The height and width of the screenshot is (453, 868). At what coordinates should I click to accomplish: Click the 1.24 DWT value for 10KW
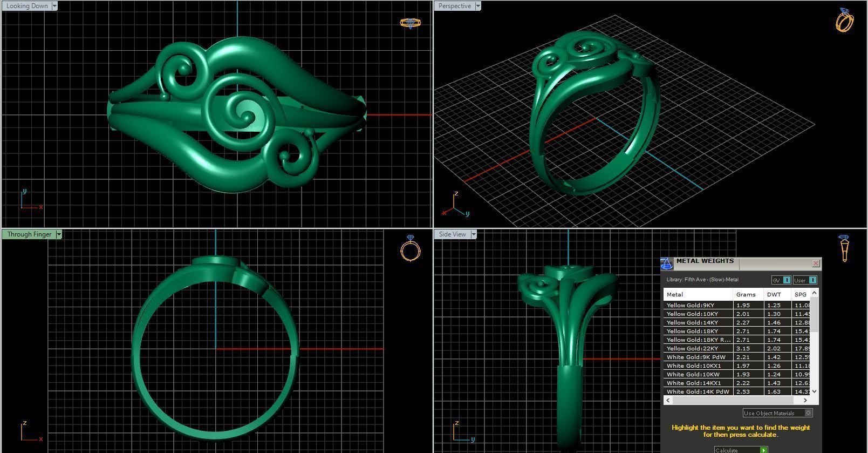coord(777,374)
